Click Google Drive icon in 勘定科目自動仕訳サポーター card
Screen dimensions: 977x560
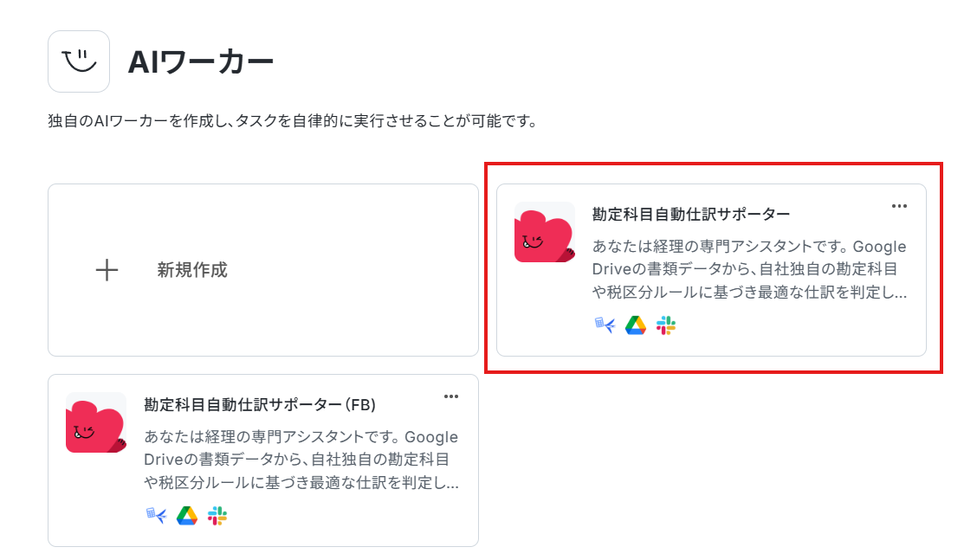pos(636,325)
